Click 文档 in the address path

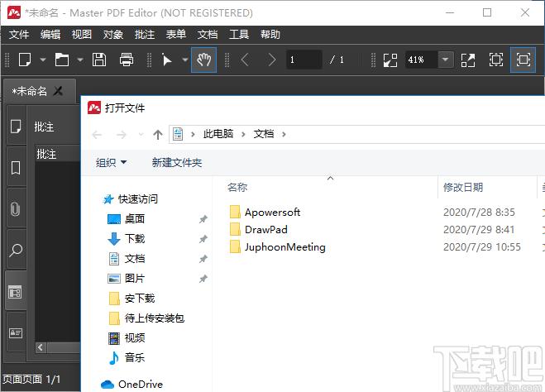tap(264, 134)
